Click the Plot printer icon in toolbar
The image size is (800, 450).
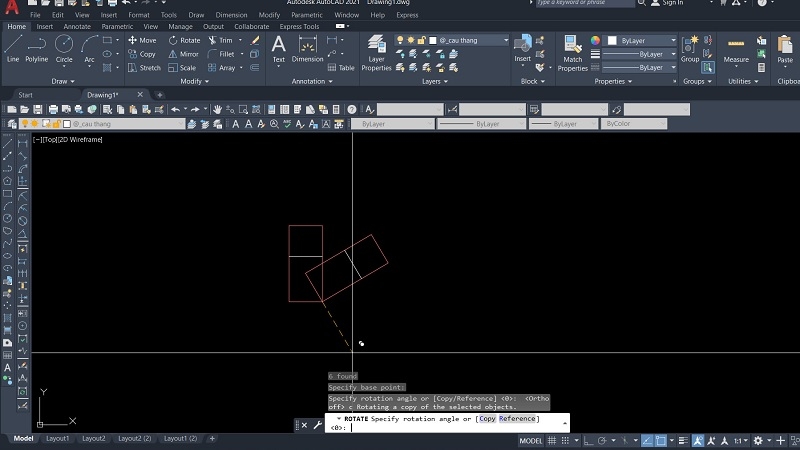53,110
